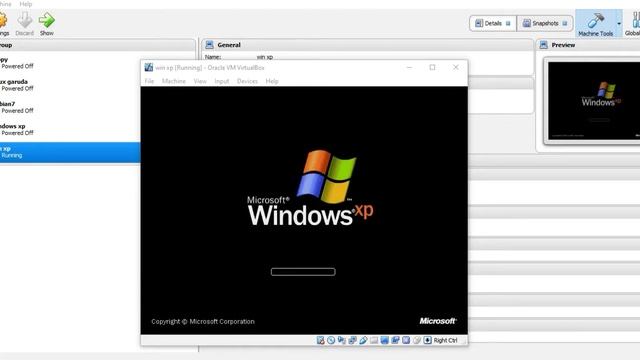Click the shared folders status icon
Screen dimensions: 640x360
(x=373, y=340)
